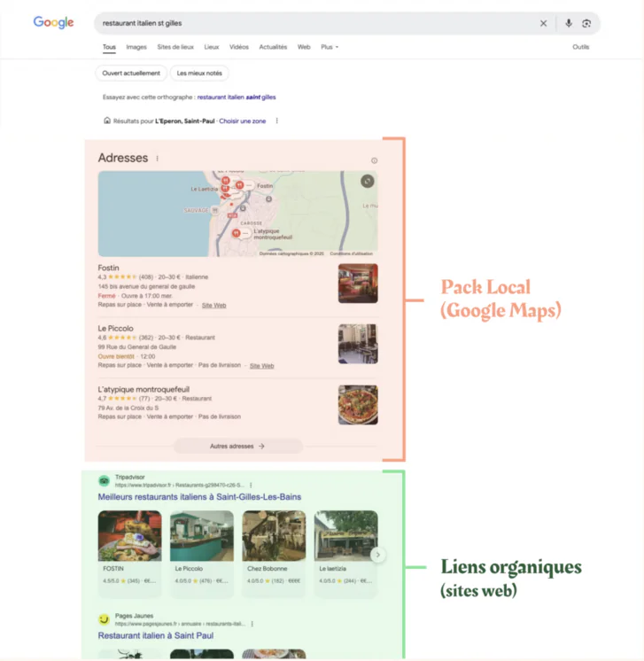Open the options dots for Pages Jaunes result

[252, 624]
